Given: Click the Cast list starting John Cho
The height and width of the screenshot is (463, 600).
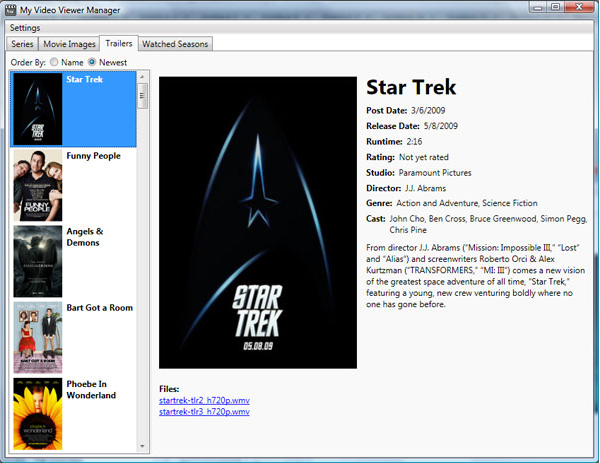Looking at the screenshot, I should pyautogui.click(x=488, y=224).
